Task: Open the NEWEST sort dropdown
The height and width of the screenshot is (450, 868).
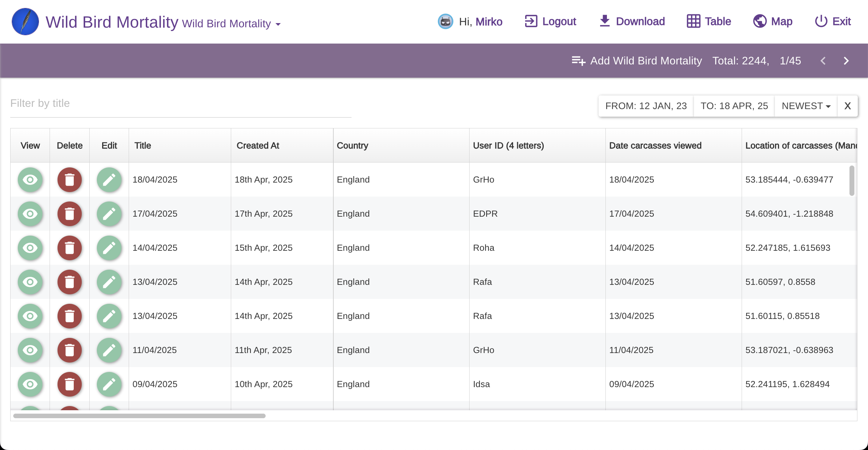Action: [x=806, y=106]
